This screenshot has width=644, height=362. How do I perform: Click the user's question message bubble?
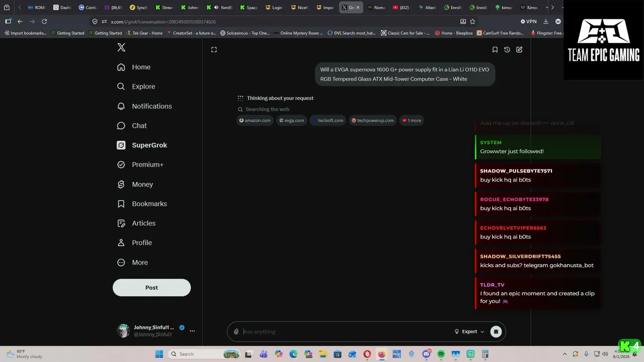(x=405, y=74)
